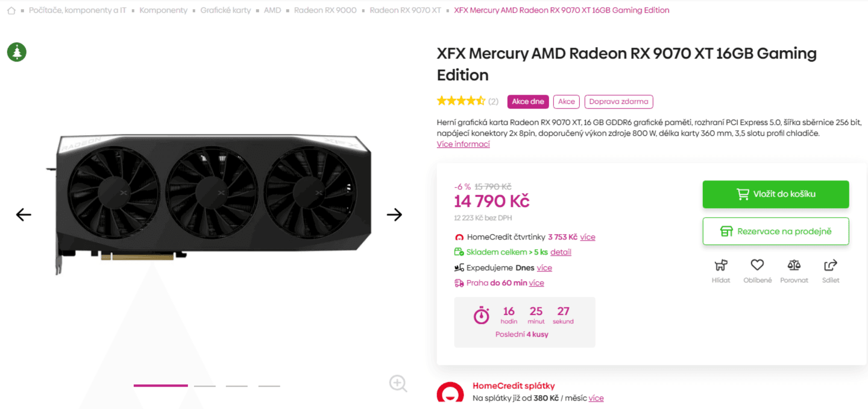
Task: Open Praha delivery více link
Action: pyautogui.click(x=537, y=282)
